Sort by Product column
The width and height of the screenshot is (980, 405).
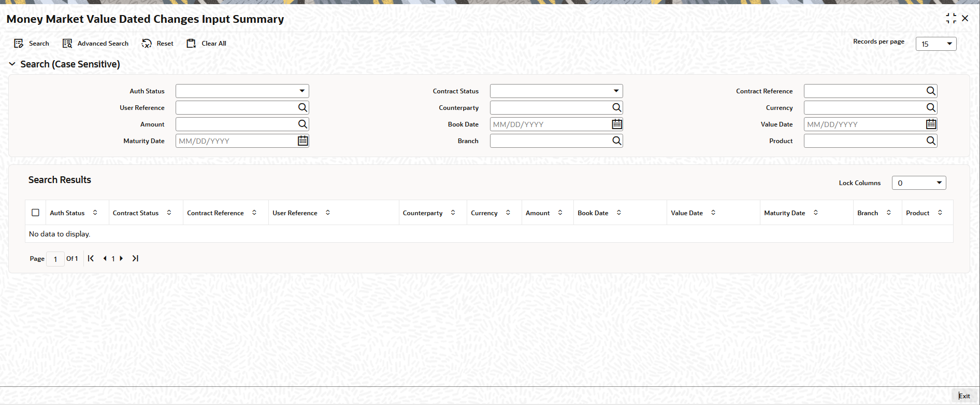(x=940, y=213)
